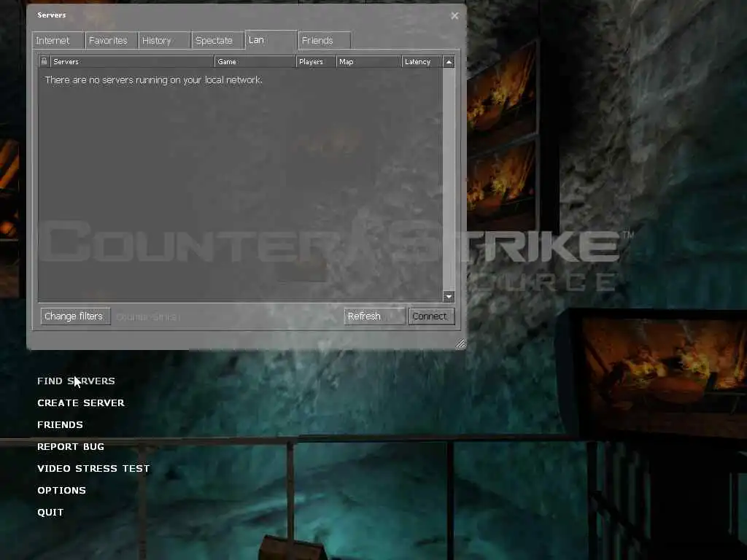The height and width of the screenshot is (560, 747).
Task: Sort list by Game column
Action: [255, 61]
